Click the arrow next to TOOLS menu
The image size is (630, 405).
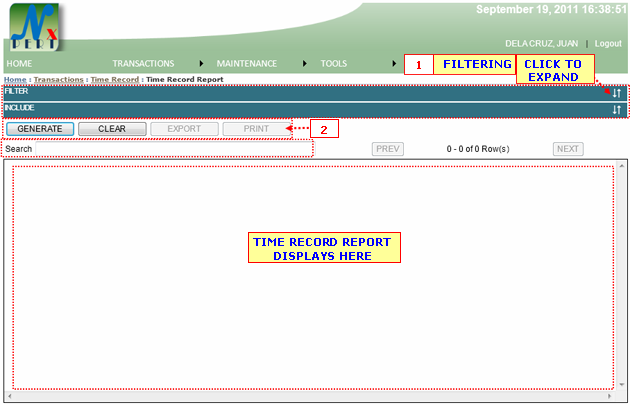[394, 63]
